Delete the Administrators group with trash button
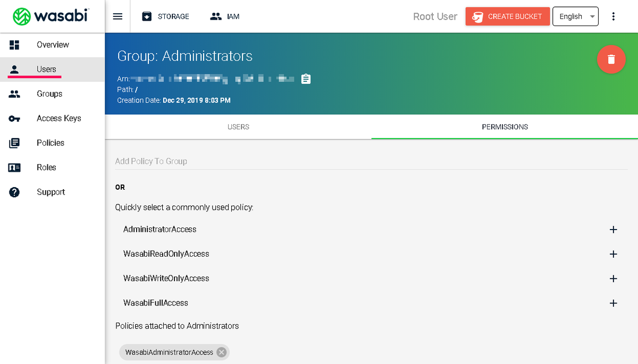The image size is (638, 364). pos(611,59)
